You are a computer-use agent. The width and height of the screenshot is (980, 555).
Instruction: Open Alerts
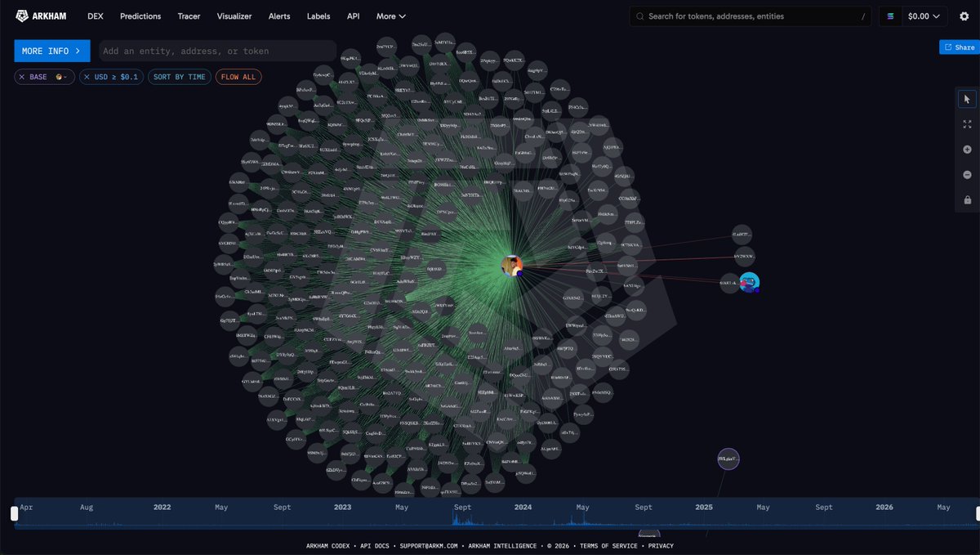[279, 16]
